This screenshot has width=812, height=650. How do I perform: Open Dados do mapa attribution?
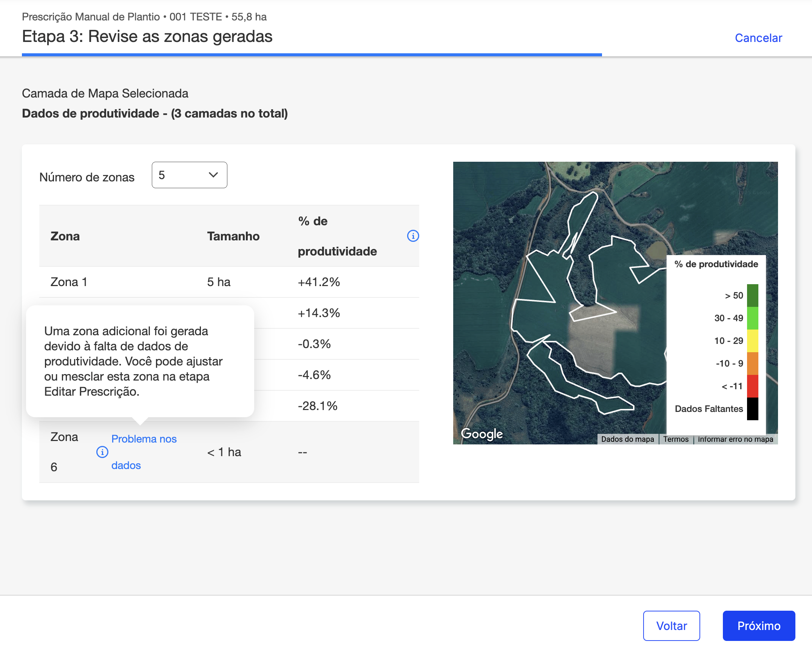(x=627, y=439)
